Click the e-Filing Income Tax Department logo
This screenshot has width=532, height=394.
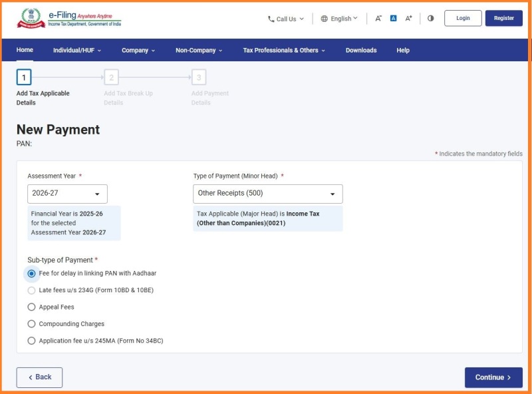[69, 19]
